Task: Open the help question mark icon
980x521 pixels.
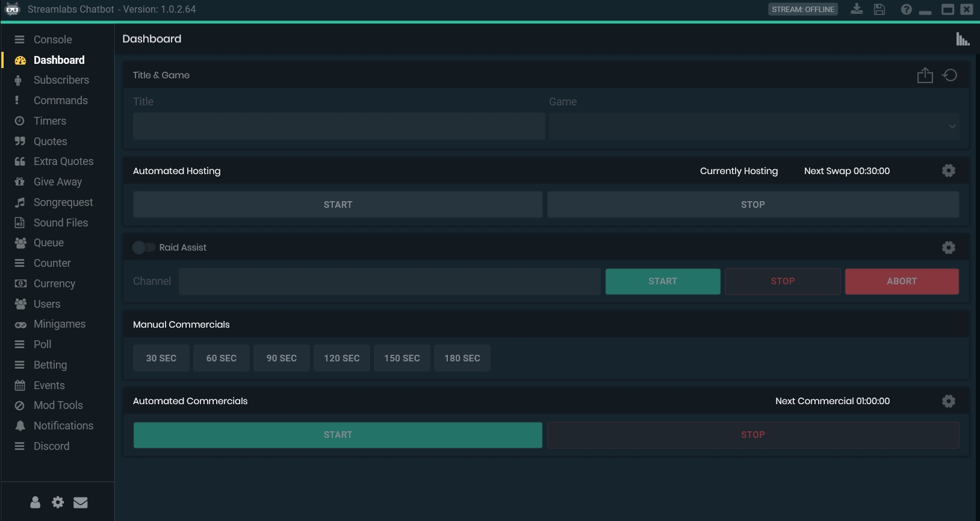Action: pyautogui.click(x=906, y=9)
